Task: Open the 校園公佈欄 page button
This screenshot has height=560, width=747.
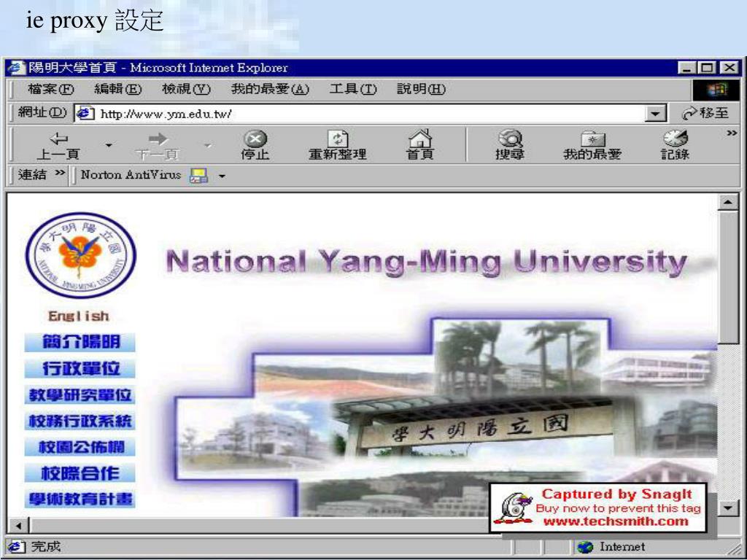Action: tap(80, 447)
